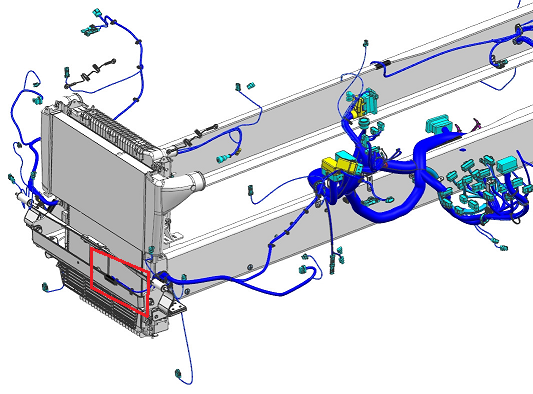Select the red highlighted rectangle on radiator

(x=120, y=282)
